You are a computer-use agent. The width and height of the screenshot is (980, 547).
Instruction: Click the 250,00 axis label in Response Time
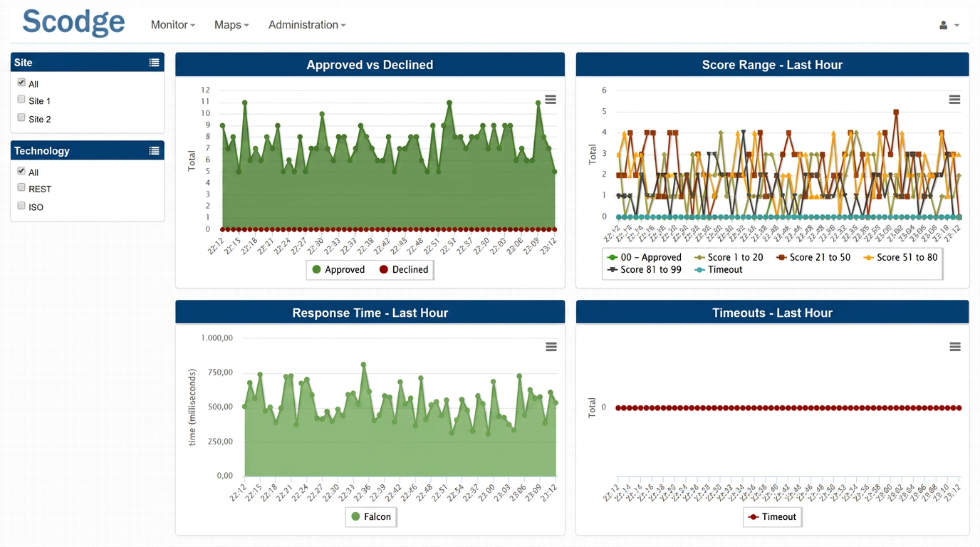tap(219, 442)
